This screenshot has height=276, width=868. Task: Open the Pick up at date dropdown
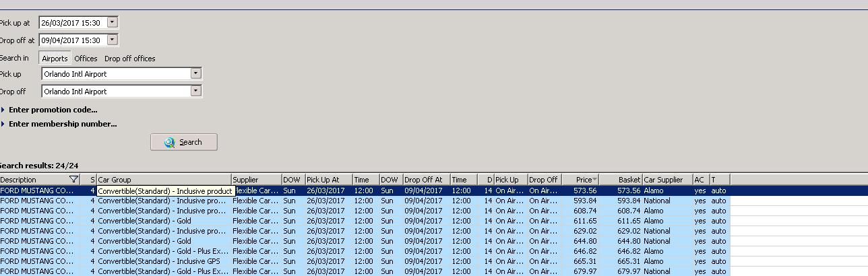click(113, 22)
